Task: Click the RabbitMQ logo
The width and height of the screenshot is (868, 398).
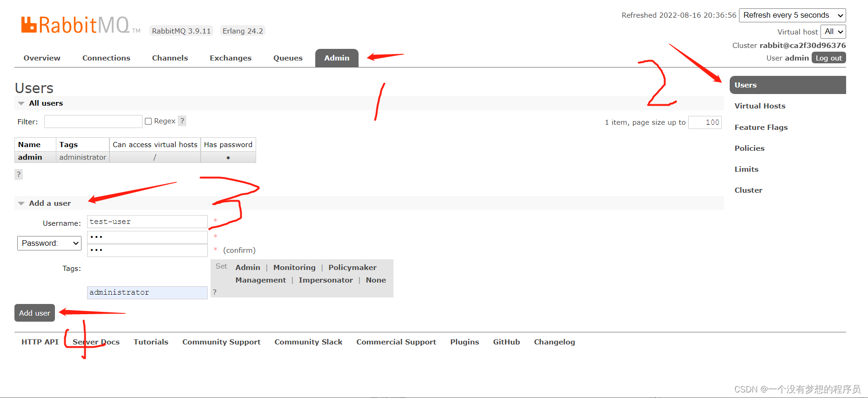Action: point(81,25)
